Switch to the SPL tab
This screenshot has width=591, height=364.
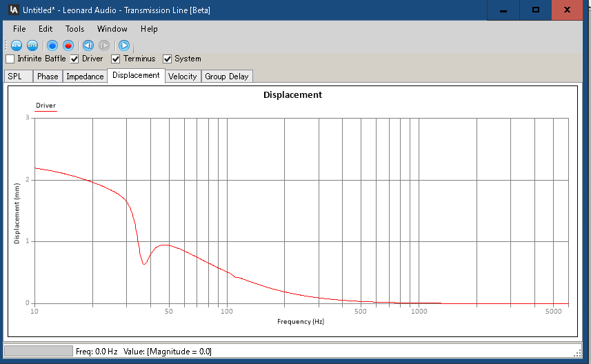(x=18, y=77)
